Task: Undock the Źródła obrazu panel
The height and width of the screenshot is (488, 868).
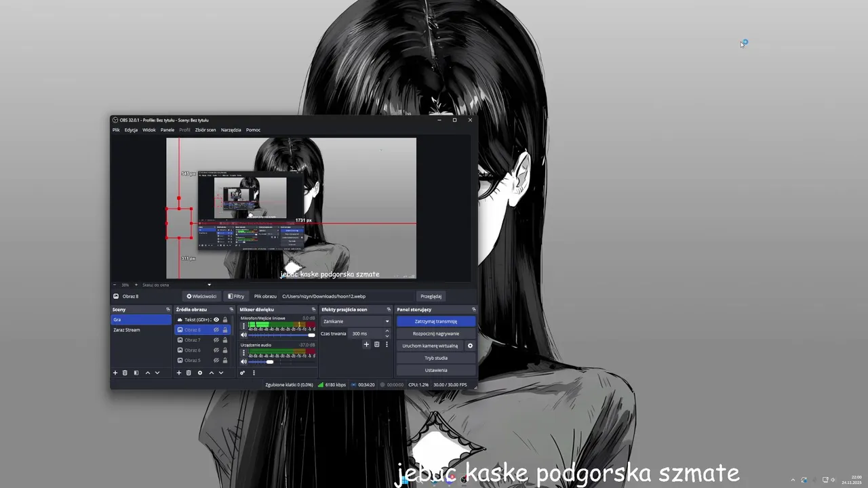Action: click(x=231, y=310)
